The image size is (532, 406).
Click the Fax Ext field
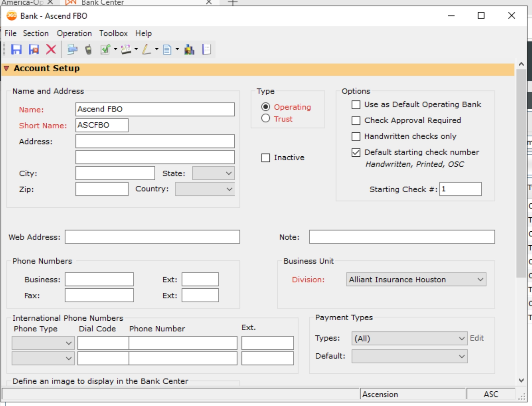point(200,295)
